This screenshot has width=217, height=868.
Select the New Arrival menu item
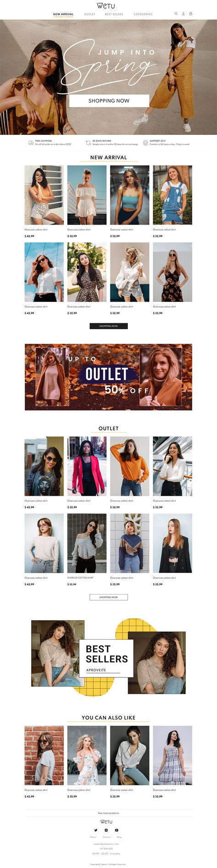(63, 14)
